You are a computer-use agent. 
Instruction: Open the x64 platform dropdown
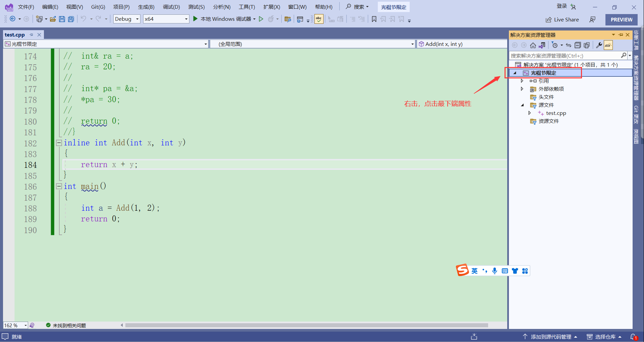(166, 19)
